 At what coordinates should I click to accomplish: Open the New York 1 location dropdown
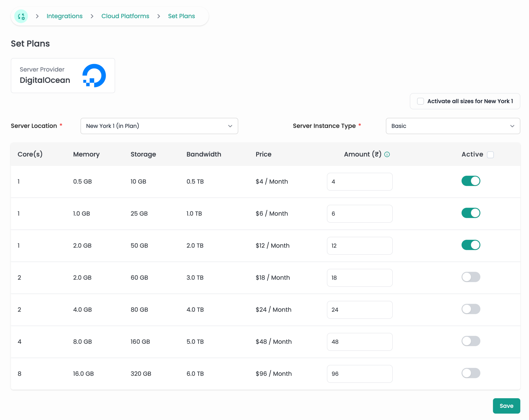point(159,126)
